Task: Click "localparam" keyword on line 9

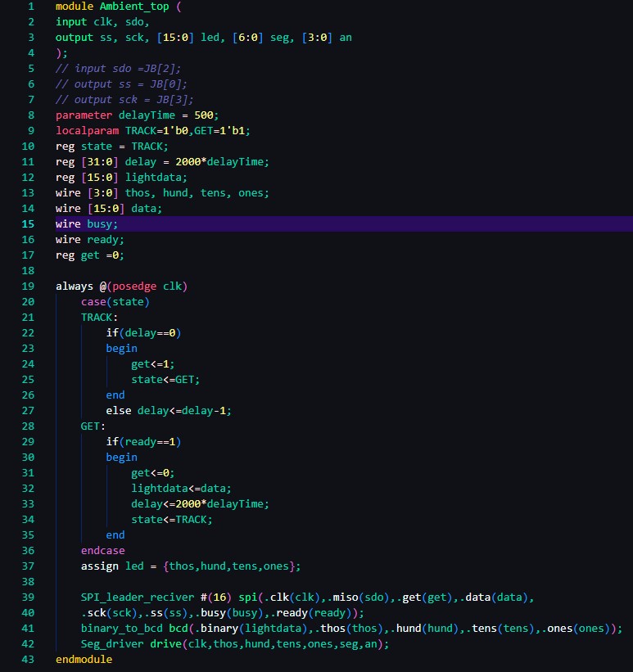Action: tap(87, 131)
